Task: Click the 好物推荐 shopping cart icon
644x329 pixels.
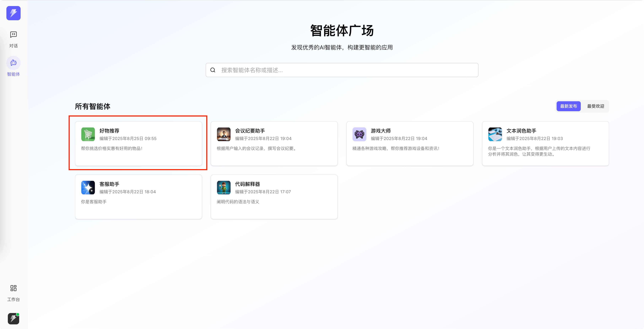Action: (88, 134)
